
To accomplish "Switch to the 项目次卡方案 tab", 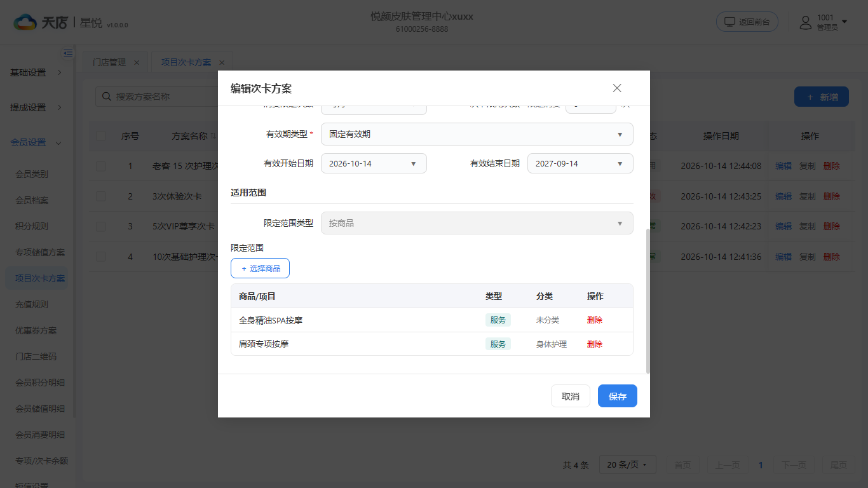I will click(186, 62).
